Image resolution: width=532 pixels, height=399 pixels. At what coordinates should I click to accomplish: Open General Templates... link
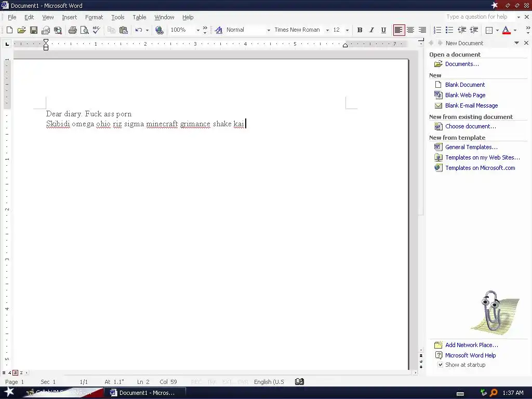[471, 147]
